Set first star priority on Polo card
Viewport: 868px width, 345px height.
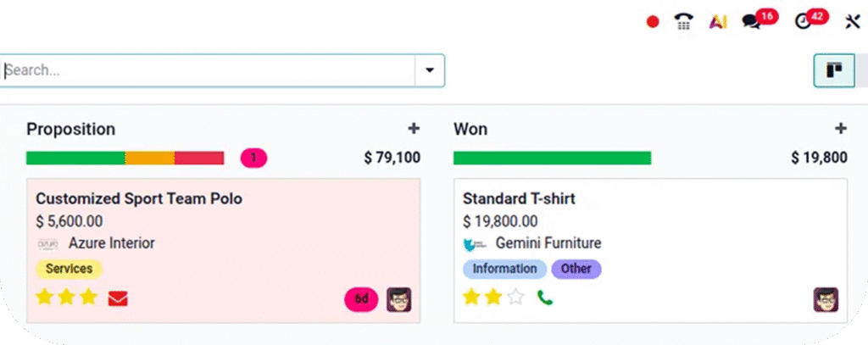(x=44, y=298)
